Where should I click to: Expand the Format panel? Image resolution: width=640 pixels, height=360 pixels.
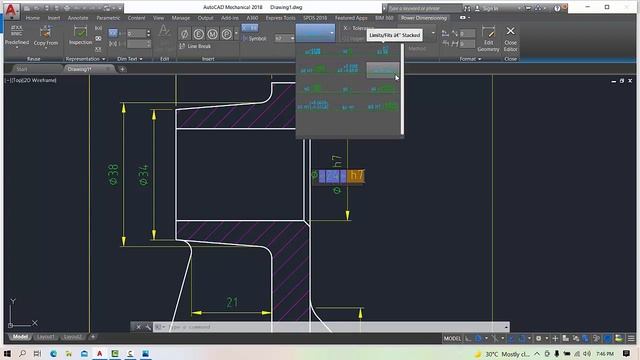pyautogui.click(x=471, y=59)
